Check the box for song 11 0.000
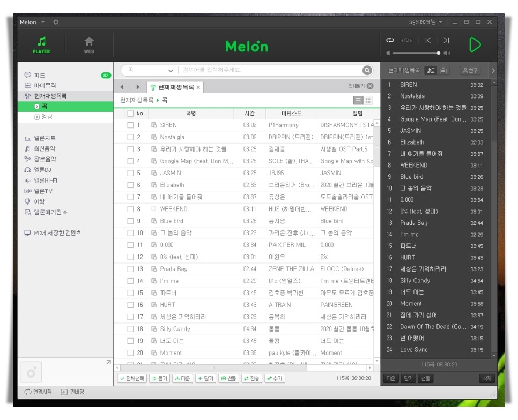The width and height of the screenshot is (518, 420). point(130,245)
